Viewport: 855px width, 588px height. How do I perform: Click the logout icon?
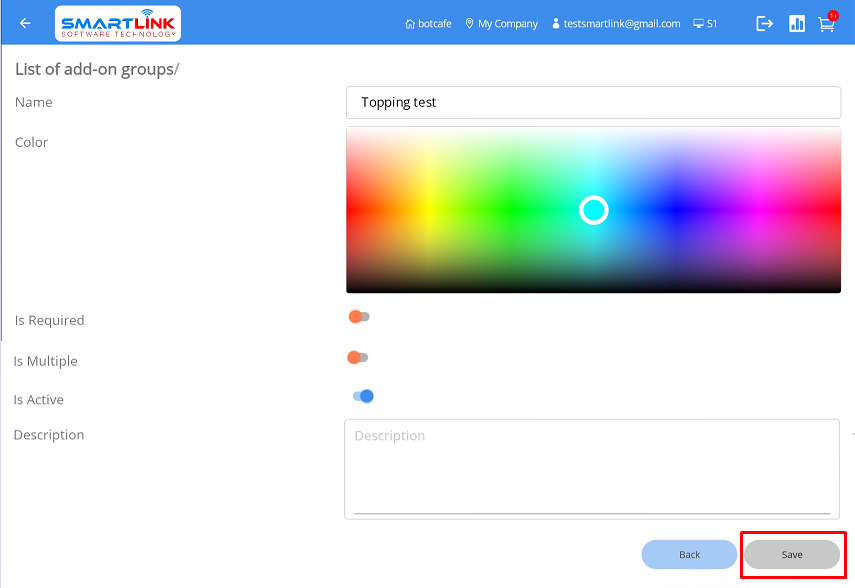click(x=765, y=24)
